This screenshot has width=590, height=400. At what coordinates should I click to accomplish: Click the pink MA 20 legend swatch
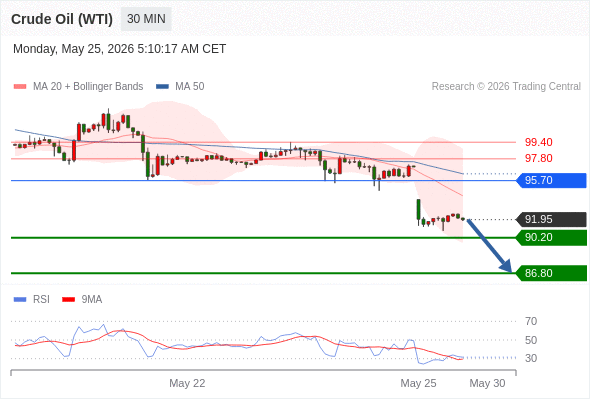pos(20,87)
